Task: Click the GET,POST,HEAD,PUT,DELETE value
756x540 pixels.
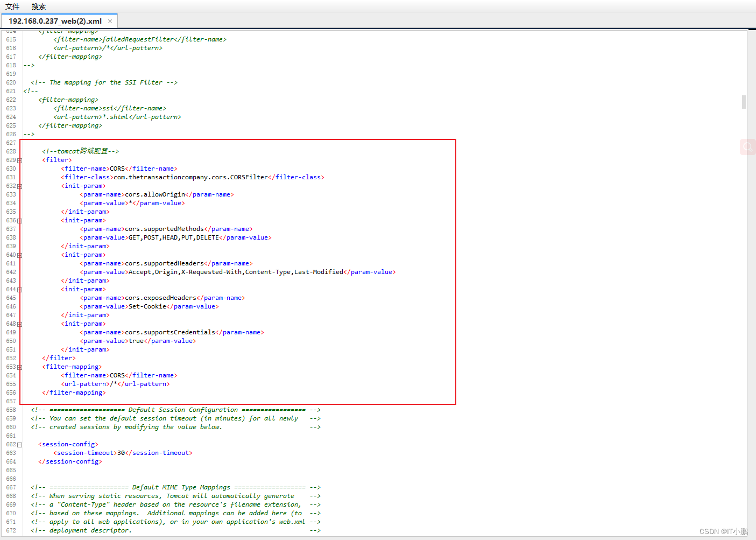Action: pos(174,237)
